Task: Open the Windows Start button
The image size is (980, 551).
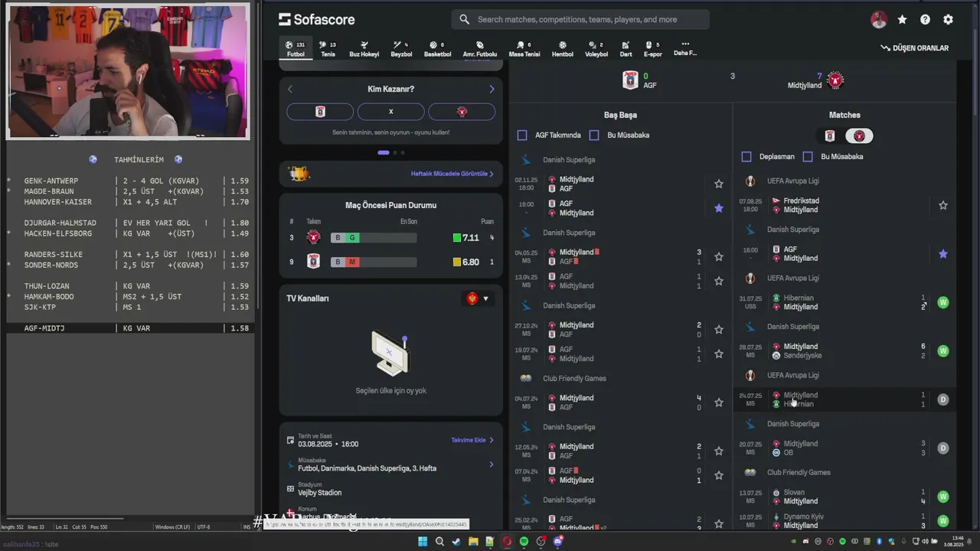Action: (423, 541)
